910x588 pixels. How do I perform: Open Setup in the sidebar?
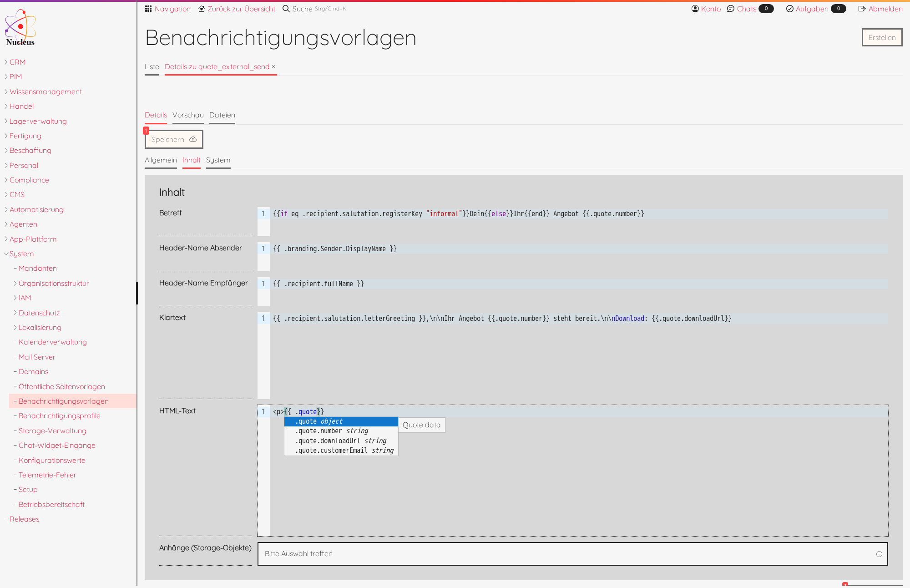pyautogui.click(x=28, y=490)
